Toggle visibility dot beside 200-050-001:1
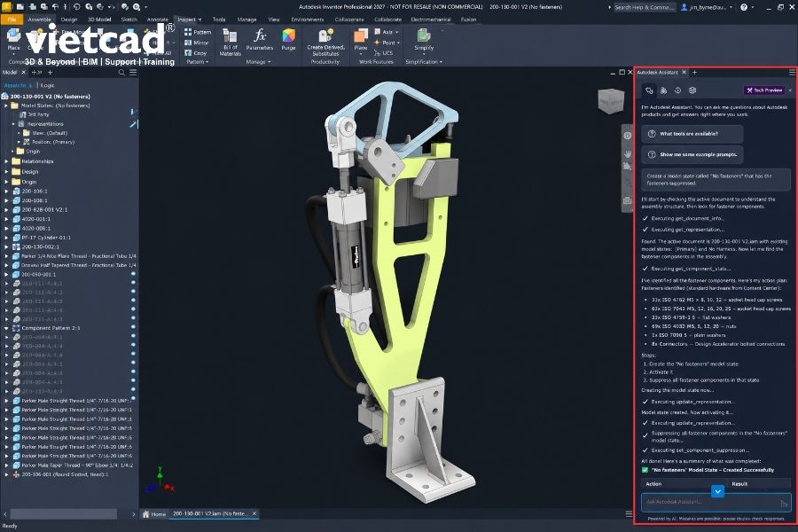The height and width of the screenshot is (532, 798). click(133, 274)
